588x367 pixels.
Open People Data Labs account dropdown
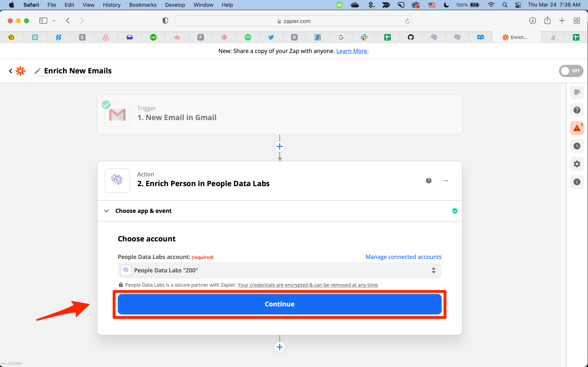pos(280,270)
